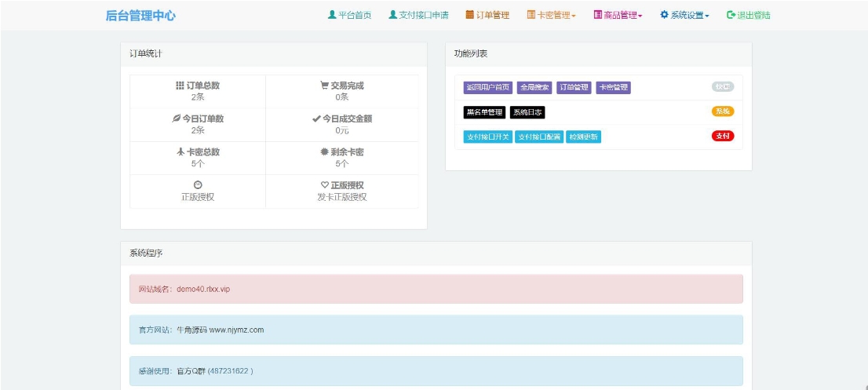Open 支付接口申请 in the navbar
This screenshot has height=390, width=868.
[x=418, y=15]
